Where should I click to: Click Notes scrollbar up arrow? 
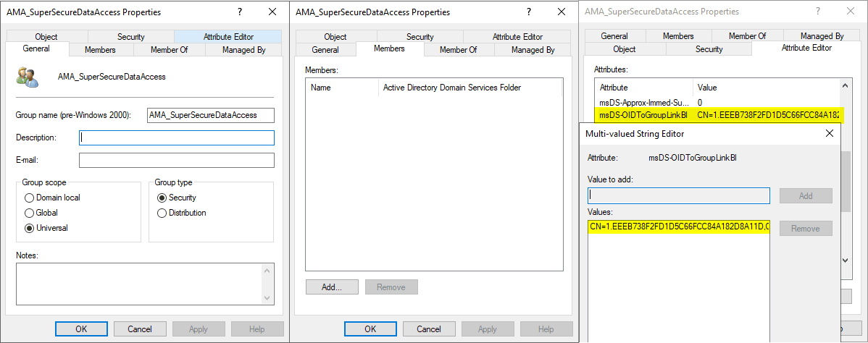click(267, 271)
